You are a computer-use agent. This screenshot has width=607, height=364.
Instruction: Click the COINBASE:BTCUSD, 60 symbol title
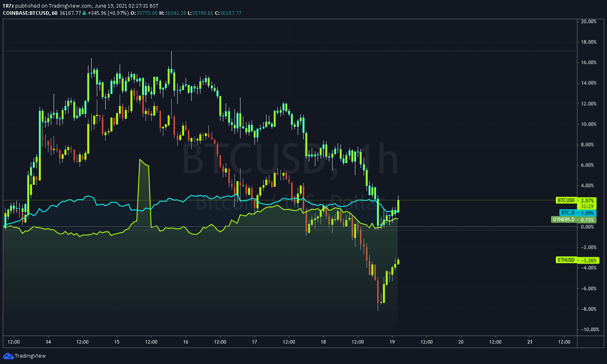pyautogui.click(x=30, y=13)
